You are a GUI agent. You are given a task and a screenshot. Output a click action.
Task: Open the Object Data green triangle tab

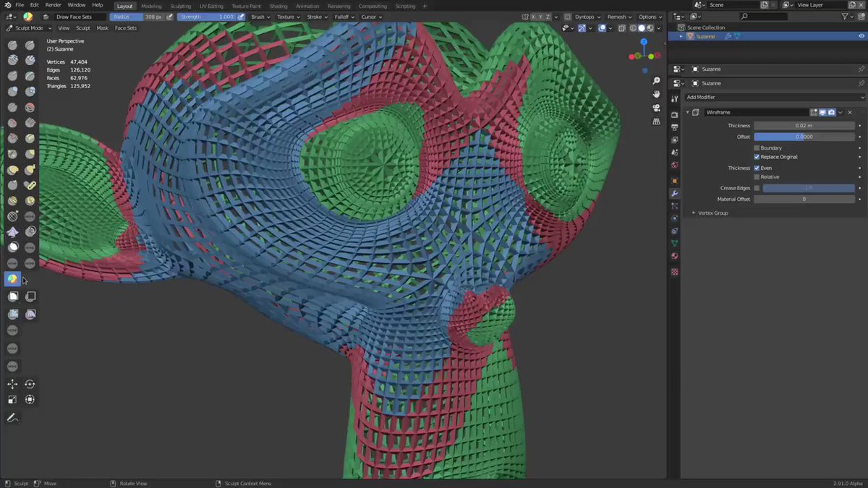pos(675,244)
